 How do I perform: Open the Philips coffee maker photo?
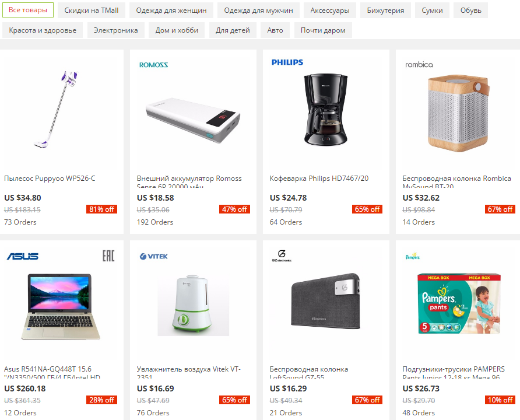point(326,110)
